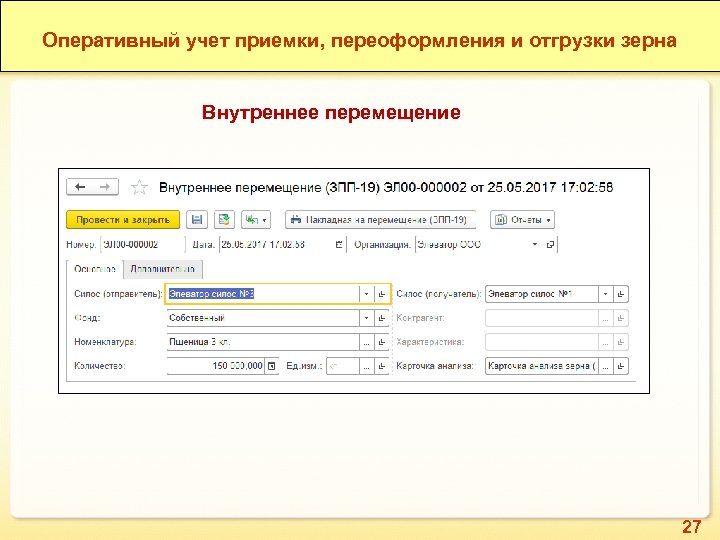
Task: Click the 'Силос (отправитель)' field
Action: tap(263, 294)
